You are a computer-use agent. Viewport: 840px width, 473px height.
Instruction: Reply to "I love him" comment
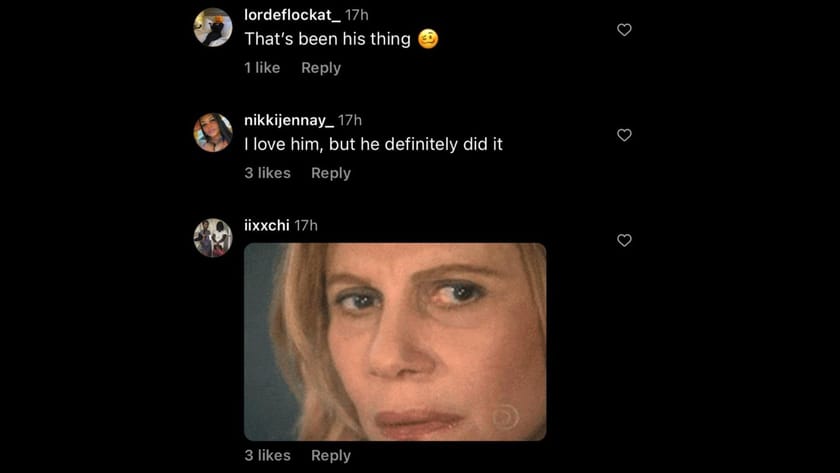331,173
